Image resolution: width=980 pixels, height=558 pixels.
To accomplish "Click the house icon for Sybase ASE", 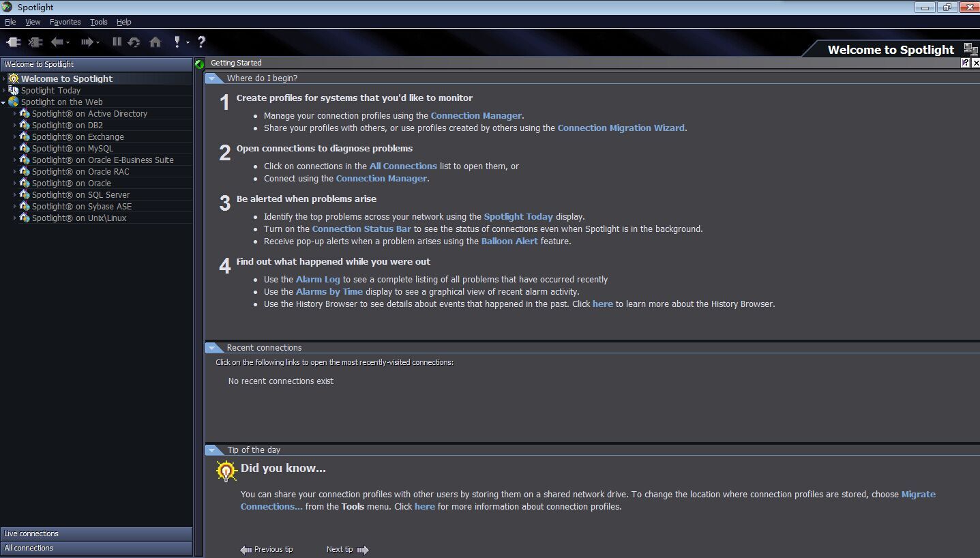I will pos(25,206).
